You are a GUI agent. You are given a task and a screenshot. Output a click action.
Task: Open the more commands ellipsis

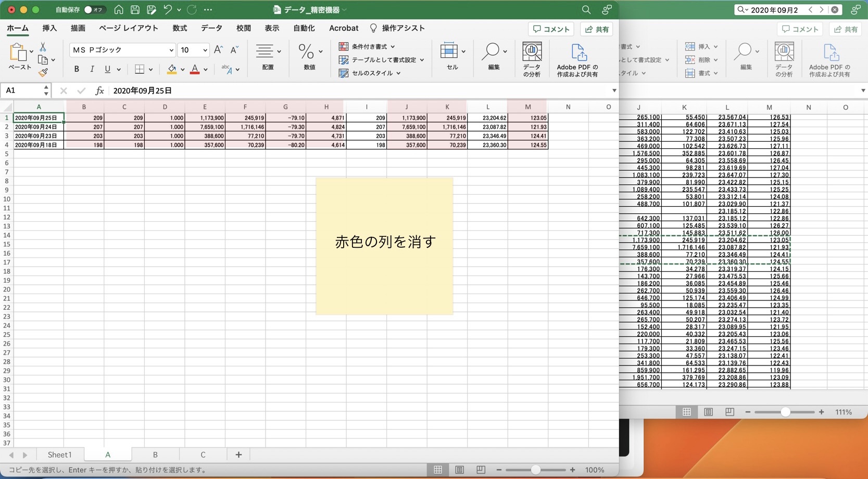(x=208, y=9)
